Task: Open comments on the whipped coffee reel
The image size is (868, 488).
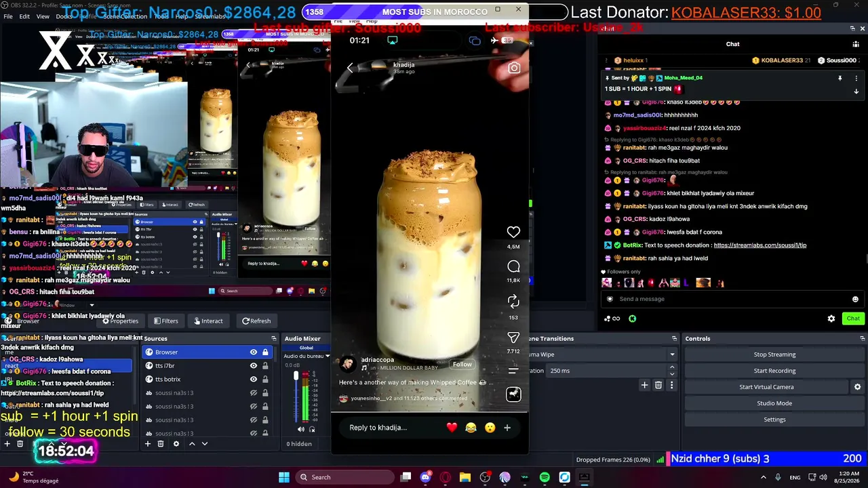Action: coord(513,266)
